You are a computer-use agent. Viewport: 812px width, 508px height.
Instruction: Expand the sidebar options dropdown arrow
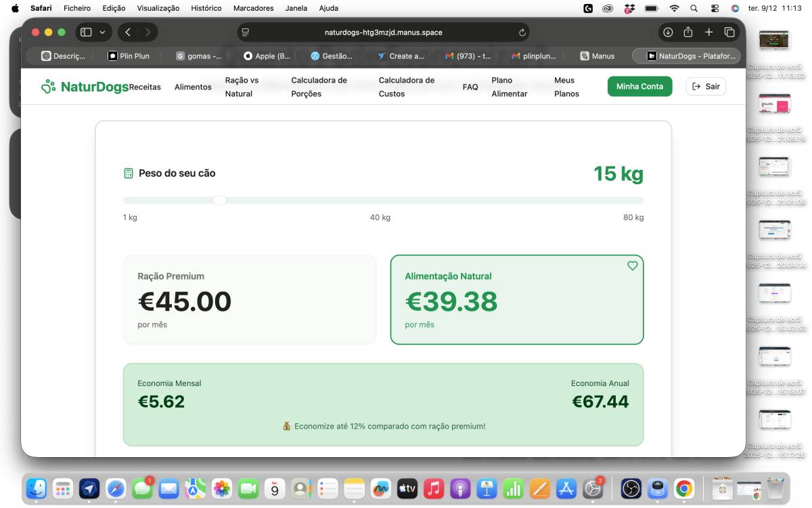(x=102, y=32)
